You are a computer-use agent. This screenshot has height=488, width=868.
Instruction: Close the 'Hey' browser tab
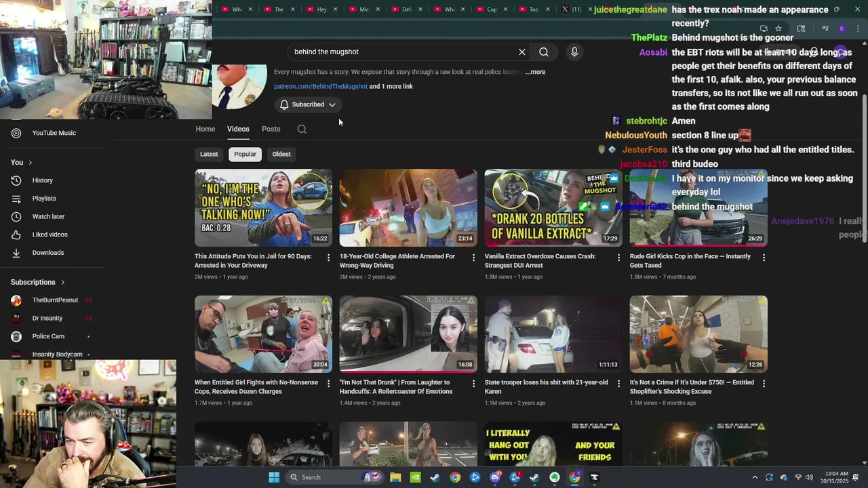[337, 9]
